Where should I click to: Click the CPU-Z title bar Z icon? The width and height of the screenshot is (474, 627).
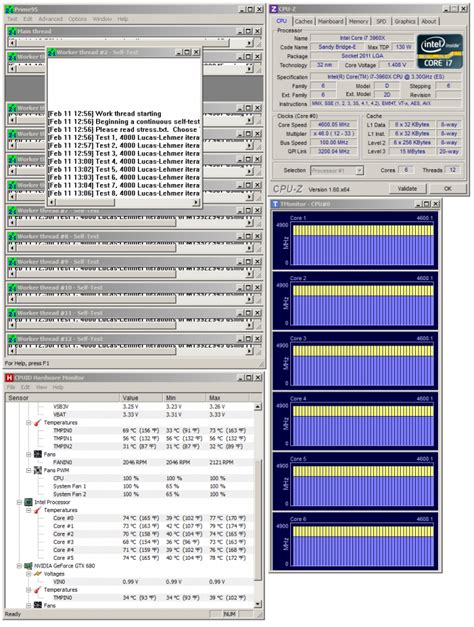point(274,9)
